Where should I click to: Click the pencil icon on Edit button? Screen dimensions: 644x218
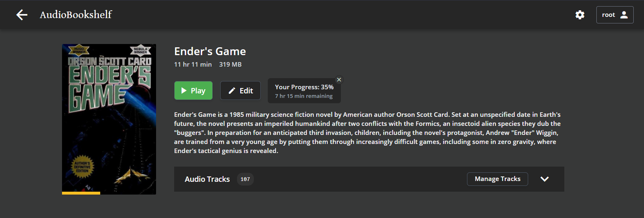click(x=232, y=91)
